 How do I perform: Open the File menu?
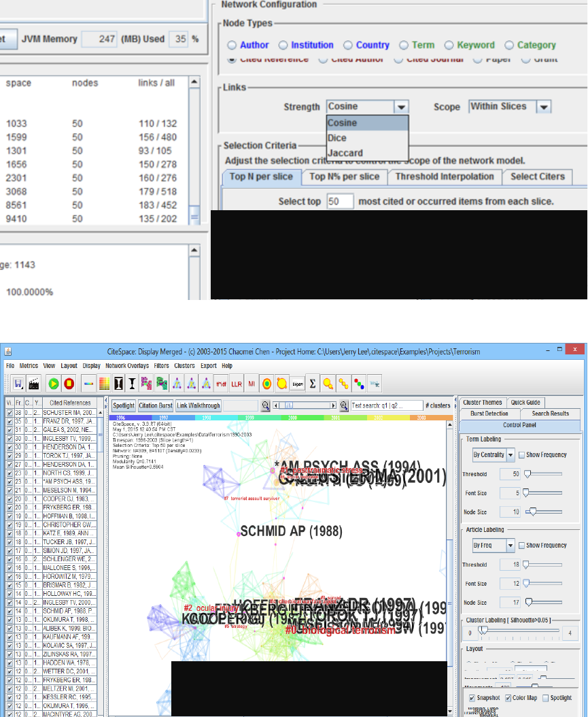point(10,366)
